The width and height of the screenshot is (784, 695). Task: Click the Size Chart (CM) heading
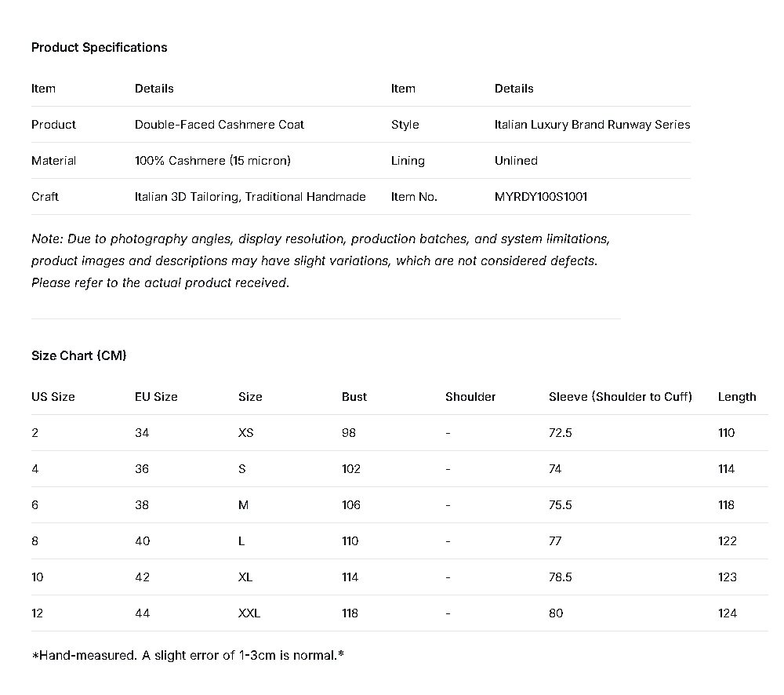tap(78, 356)
